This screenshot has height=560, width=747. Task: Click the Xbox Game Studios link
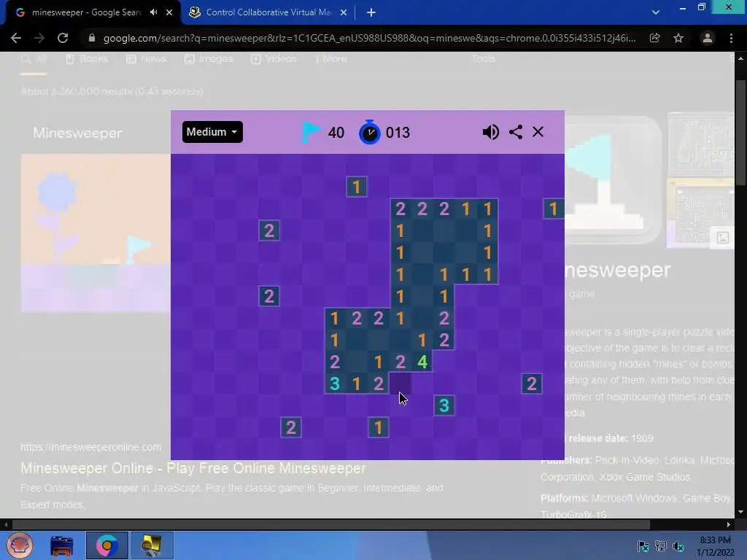click(645, 477)
